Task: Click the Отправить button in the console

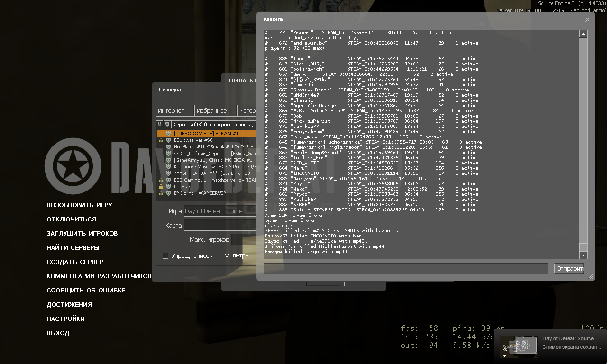Action: click(x=569, y=269)
